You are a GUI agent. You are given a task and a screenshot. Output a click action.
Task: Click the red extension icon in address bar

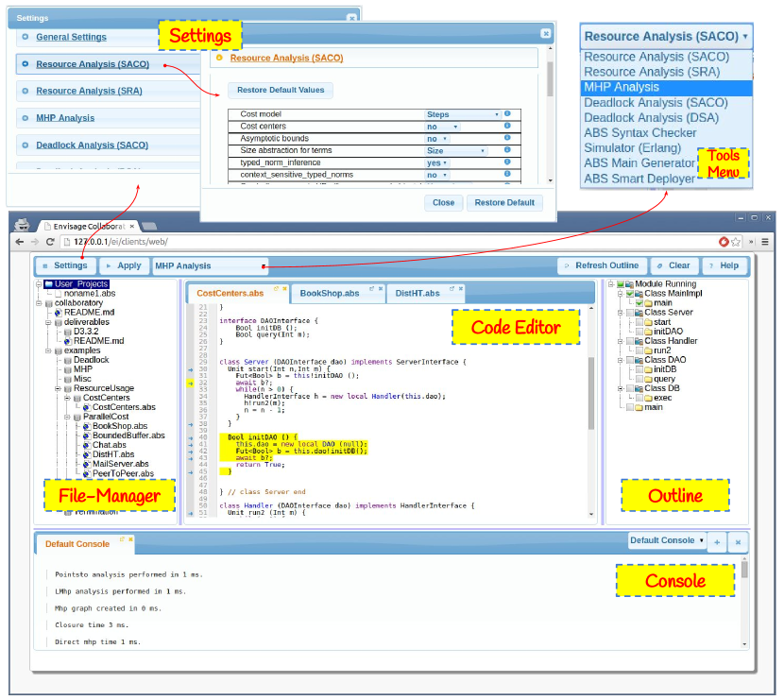click(724, 242)
